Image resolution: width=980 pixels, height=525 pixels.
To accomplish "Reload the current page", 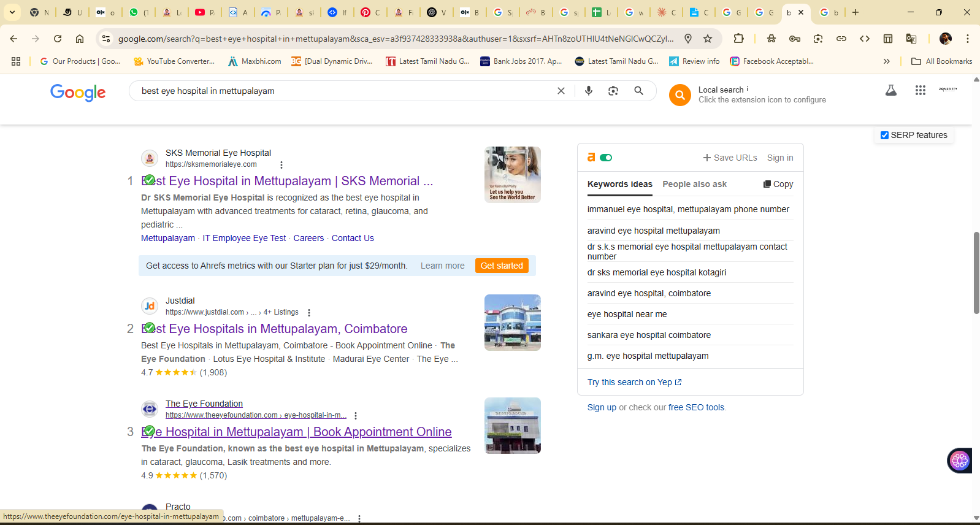I will coord(58,39).
